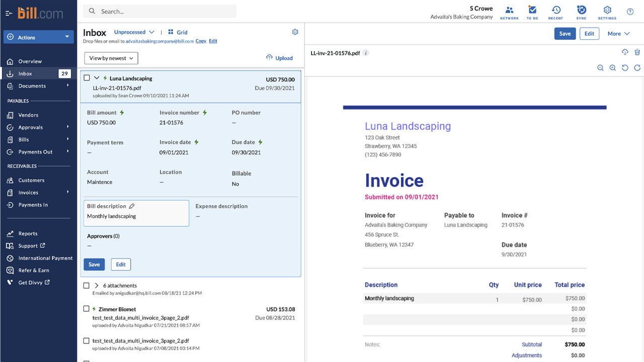Click Save in the bill detail card
Screen dimensions: 644x362
click(94, 264)
